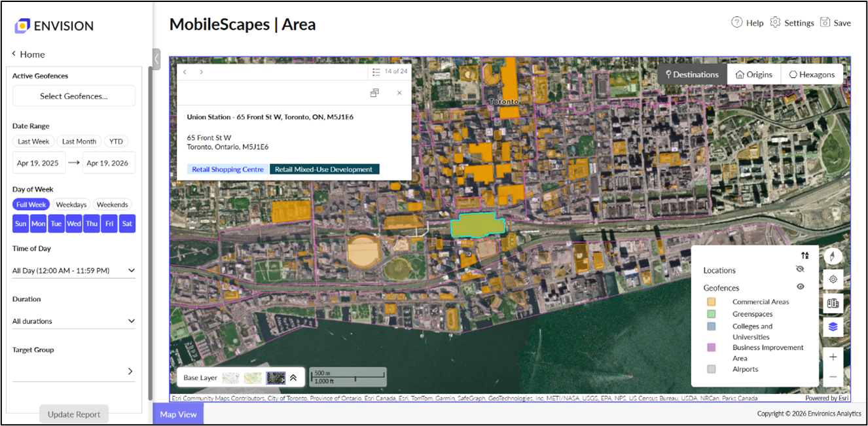Expand Target Group selector arrow
The width and height of the screenshot is (868, 426).
click(x=130, y=372)
